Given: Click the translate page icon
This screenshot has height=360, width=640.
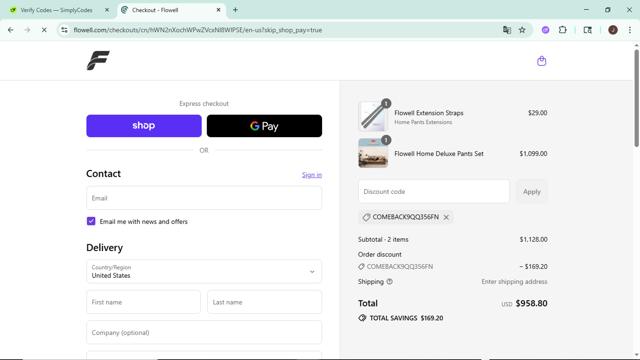Looking at the screenshot, I should 507,30.
